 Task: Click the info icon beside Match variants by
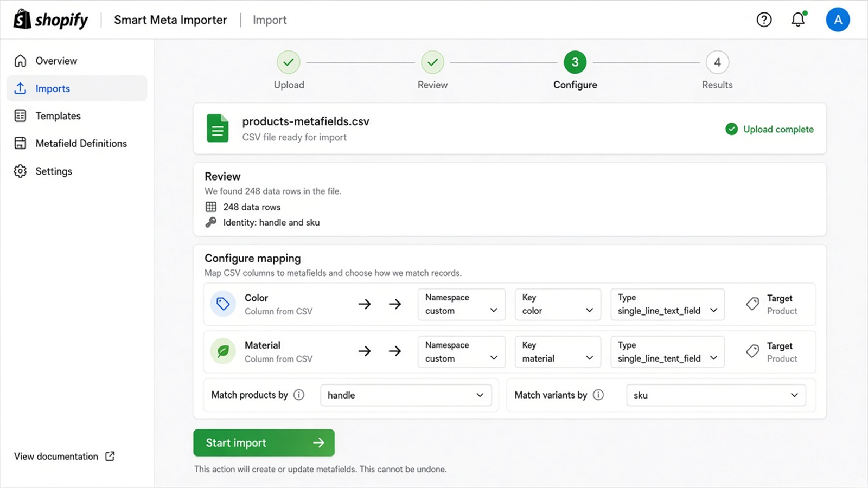pos(598,395)
